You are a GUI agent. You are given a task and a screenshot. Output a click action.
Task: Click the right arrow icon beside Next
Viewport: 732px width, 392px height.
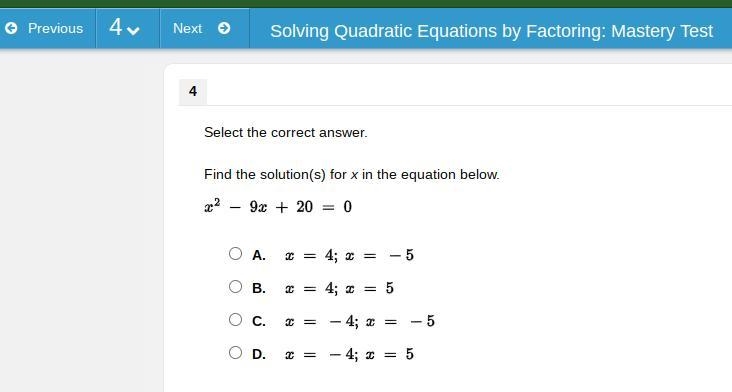[x=224, y=28]
